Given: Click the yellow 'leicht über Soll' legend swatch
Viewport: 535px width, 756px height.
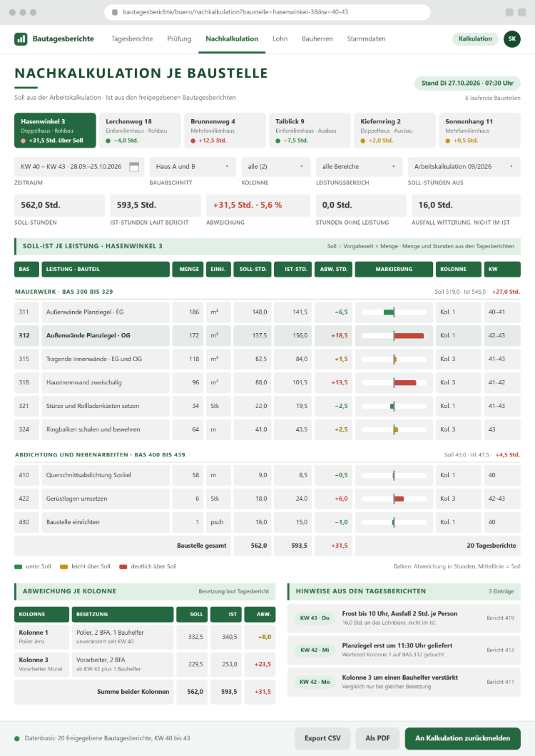Looking at the screenshot, I should [x=63, y=567].
